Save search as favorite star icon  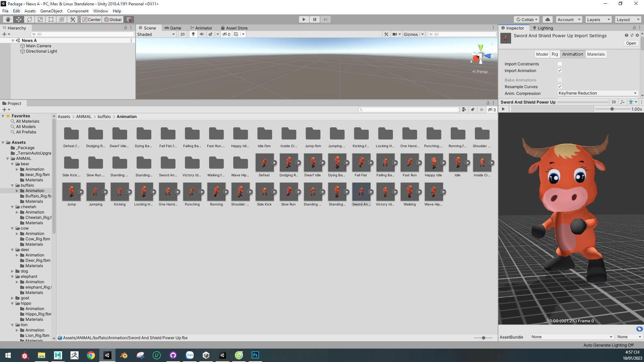click(482, 110)
